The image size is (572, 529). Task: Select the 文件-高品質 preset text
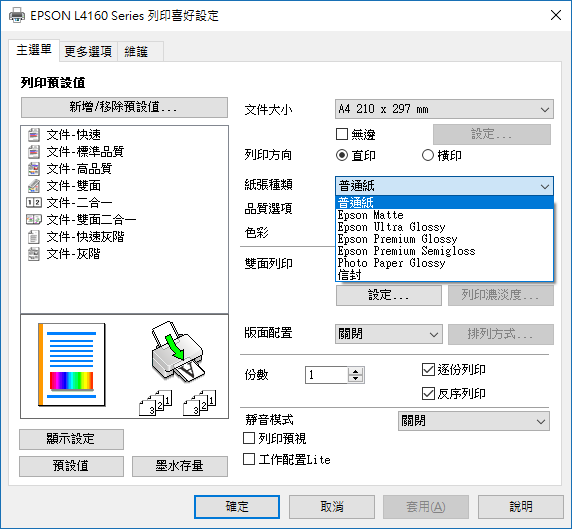pyautogui.click(x=79, y=169)
